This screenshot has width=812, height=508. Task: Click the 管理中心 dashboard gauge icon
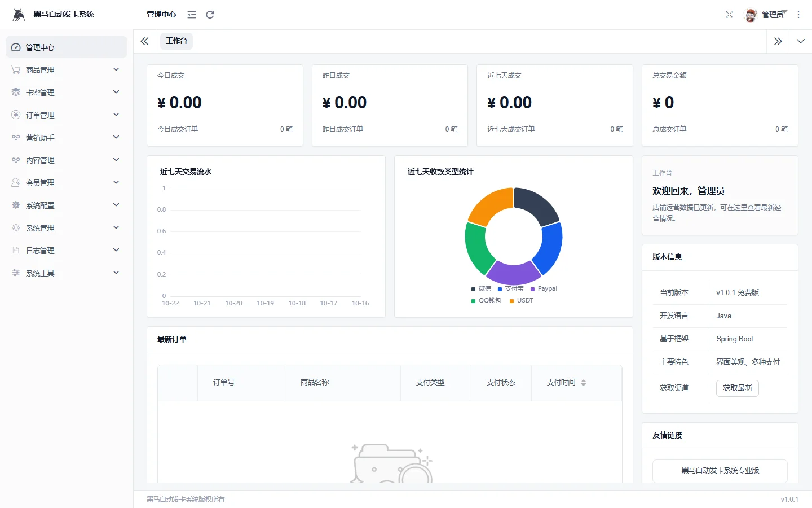[16, 47]
